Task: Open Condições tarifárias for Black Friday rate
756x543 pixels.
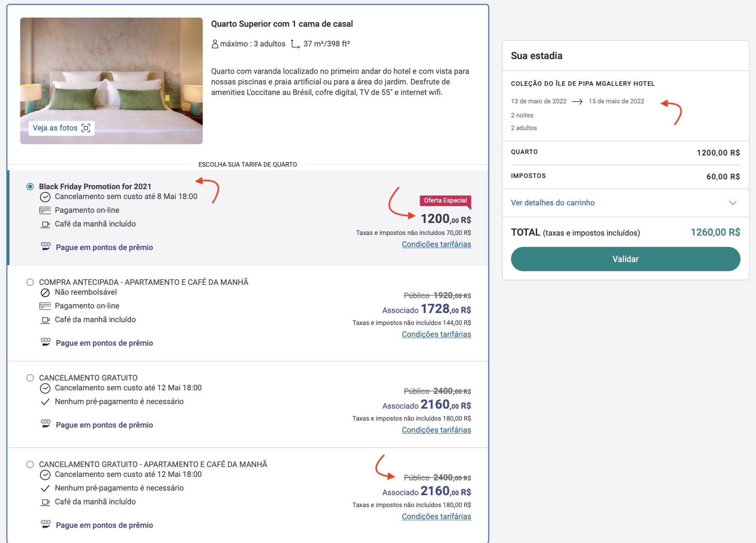Action: (x=436, y=244)
